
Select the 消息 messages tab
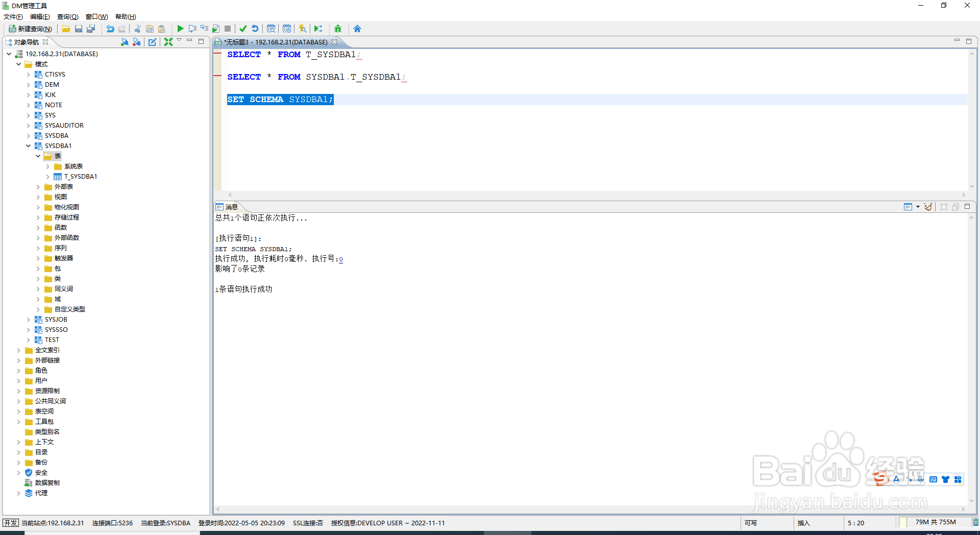click(227, 207)
